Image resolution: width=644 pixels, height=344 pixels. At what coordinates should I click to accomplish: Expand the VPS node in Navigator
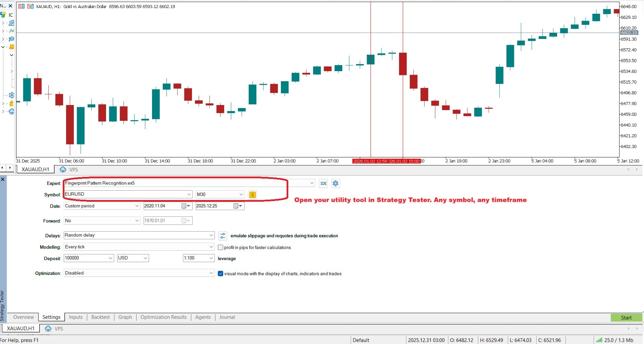(3, 111)
